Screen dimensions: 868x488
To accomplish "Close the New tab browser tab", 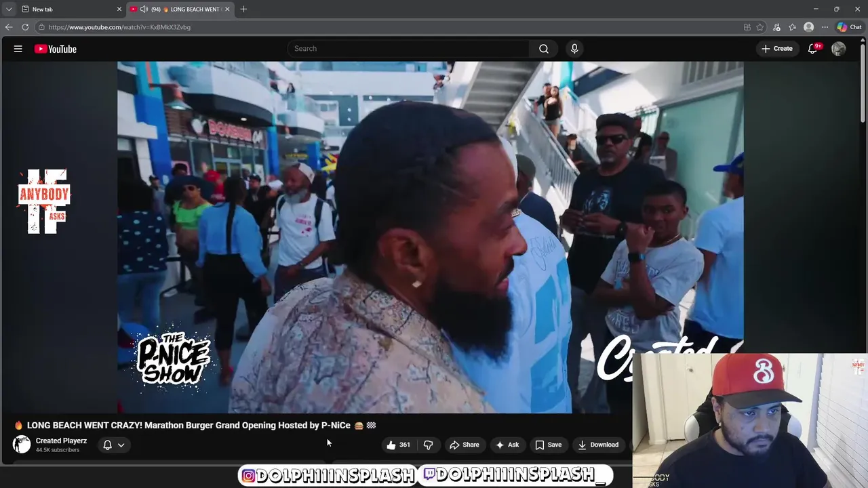I will (119, 9).
